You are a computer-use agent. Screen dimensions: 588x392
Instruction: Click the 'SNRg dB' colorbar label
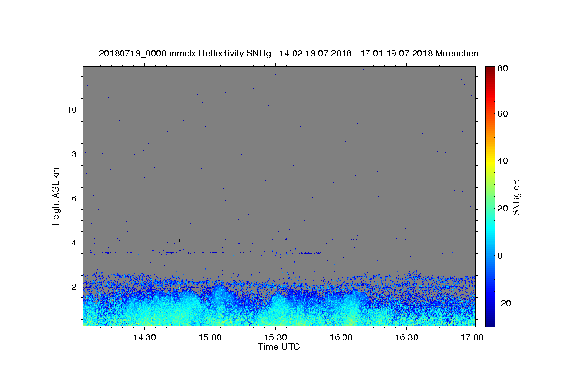coord(516,197)
